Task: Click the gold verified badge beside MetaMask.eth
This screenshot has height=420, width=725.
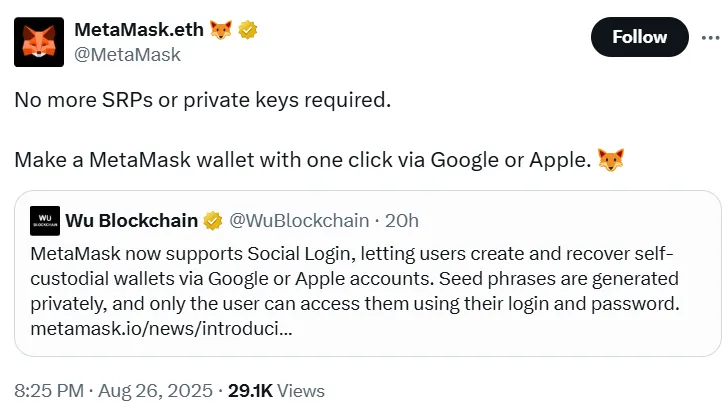Action: click(x=247, y=30)
